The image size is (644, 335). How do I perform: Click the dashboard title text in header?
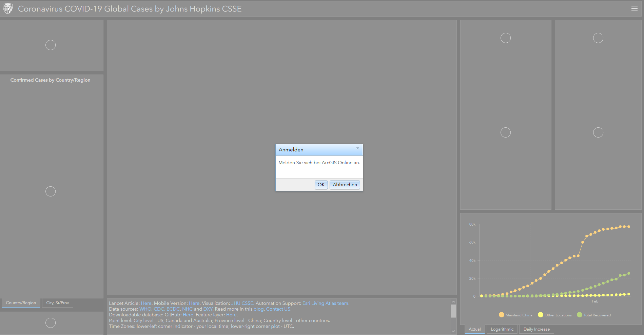point(130,9)
